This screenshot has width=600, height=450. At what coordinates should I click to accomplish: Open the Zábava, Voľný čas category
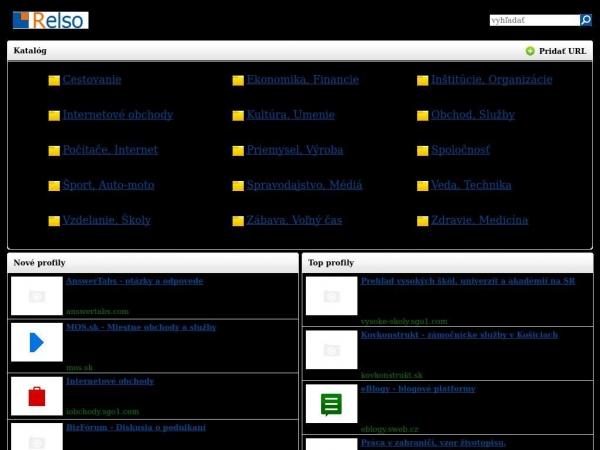[294, 220]
